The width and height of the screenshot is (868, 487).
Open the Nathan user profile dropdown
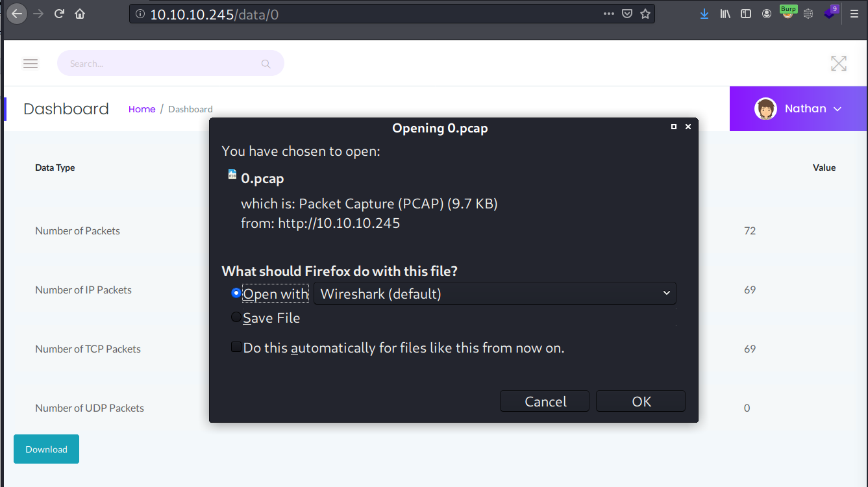click(798, 109)
